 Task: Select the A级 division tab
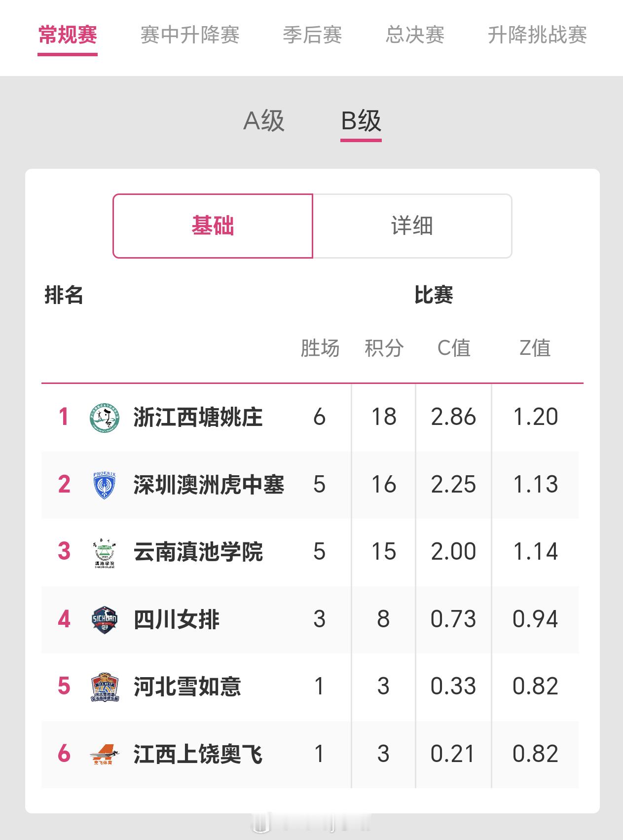[x=264, y=121]
